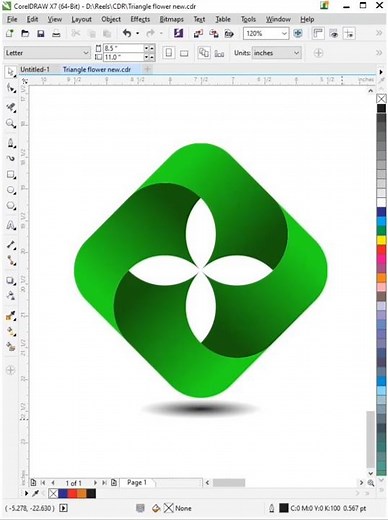Image resolution: width=388 pixels, height=520 pixels.
Task: Select the Crop tool
Action: 11,107
